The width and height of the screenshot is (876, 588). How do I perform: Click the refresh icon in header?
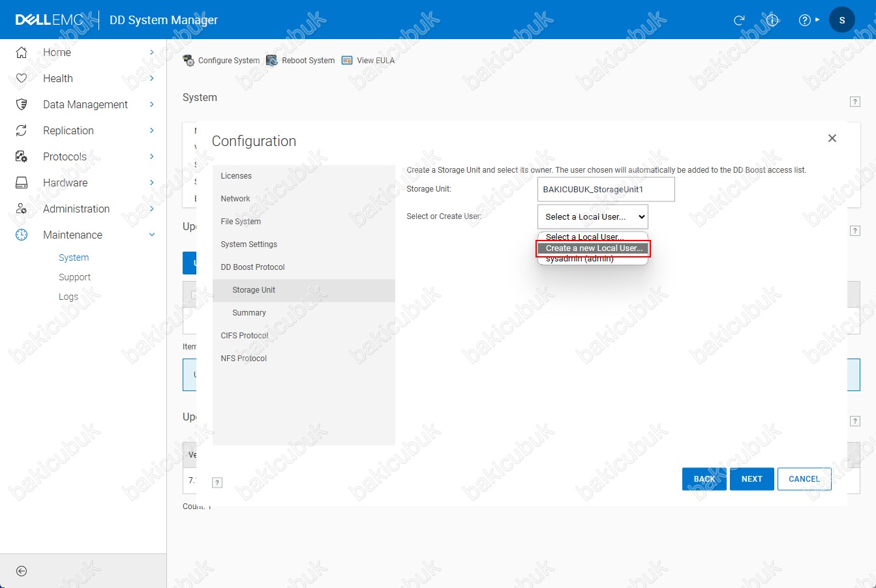(x=739, y=20)
